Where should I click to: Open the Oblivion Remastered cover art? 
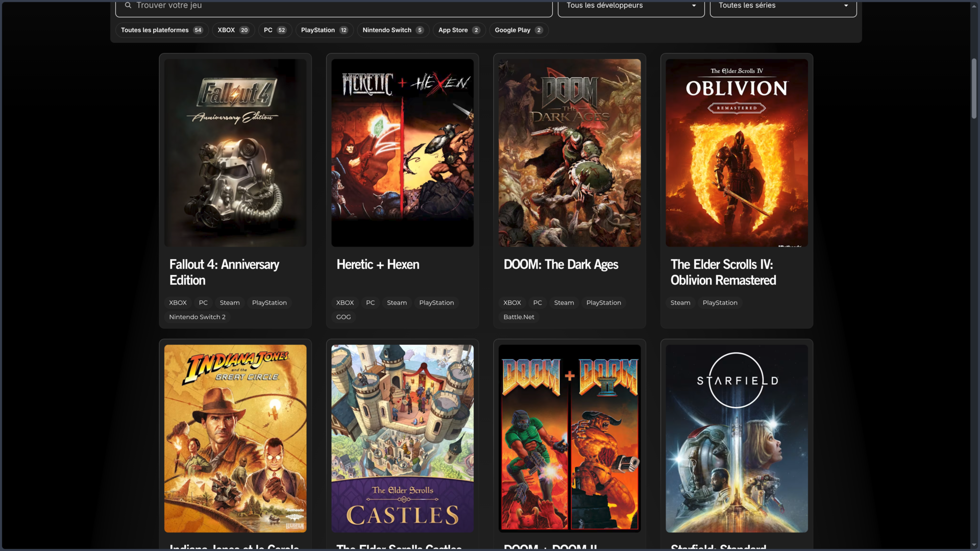737,153
